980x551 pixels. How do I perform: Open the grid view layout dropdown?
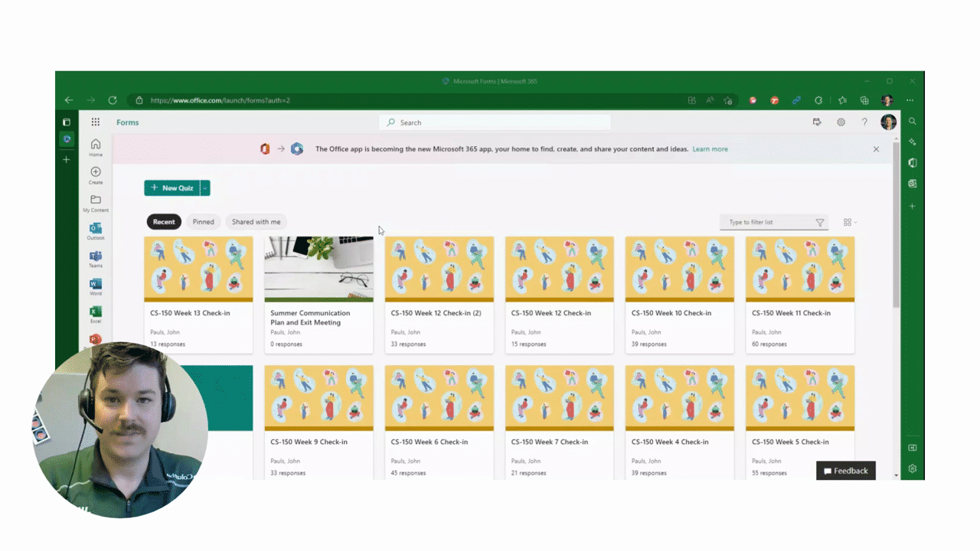click(850, 223)
